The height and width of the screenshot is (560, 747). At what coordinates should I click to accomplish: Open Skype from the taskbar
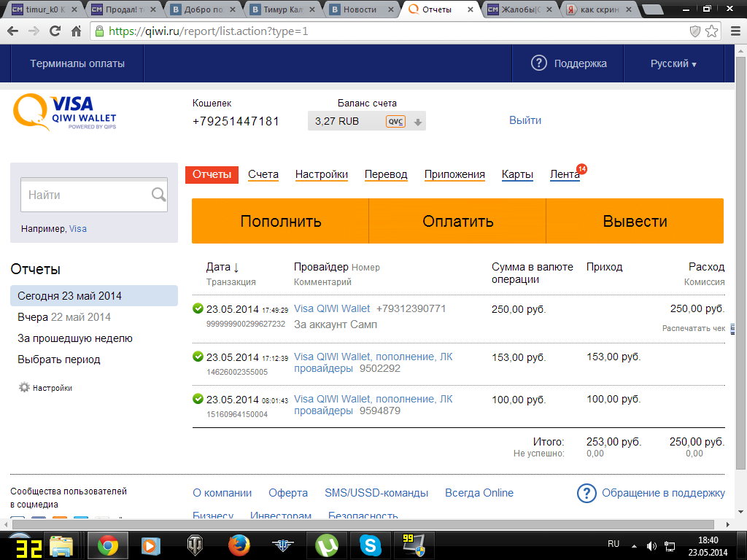pyautogui.click(x=370, y=545)
